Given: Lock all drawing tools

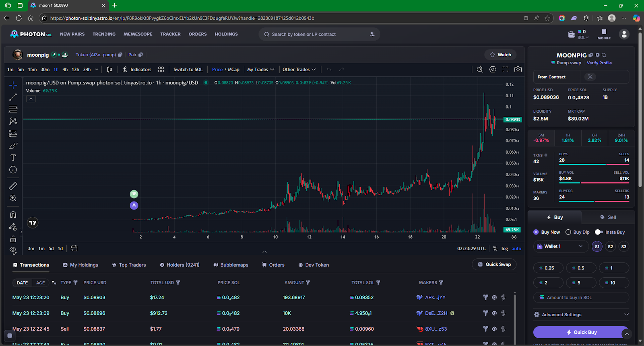Looking at the screenshot, I should tap(13, 239).
